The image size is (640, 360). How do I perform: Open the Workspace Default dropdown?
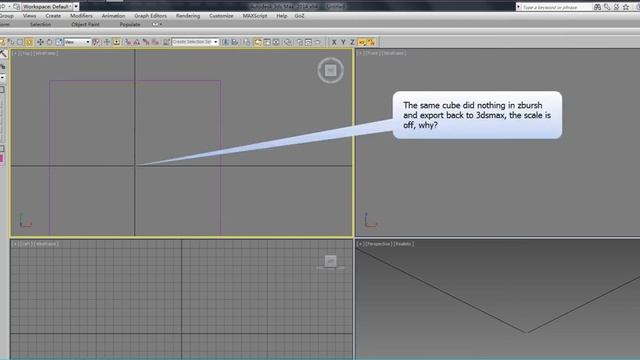pyautogui.click(x=76, y=7)
